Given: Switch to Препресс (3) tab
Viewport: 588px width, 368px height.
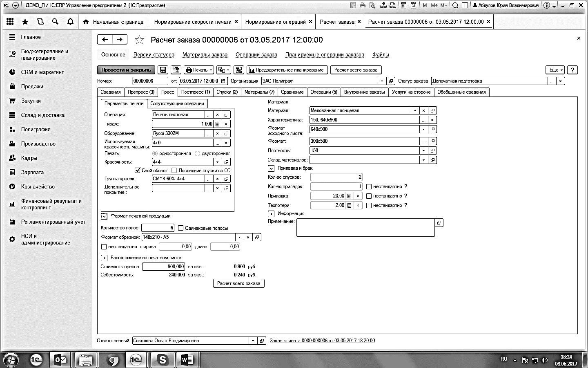Looking at the screenshot, I should [x=141, y=92].
